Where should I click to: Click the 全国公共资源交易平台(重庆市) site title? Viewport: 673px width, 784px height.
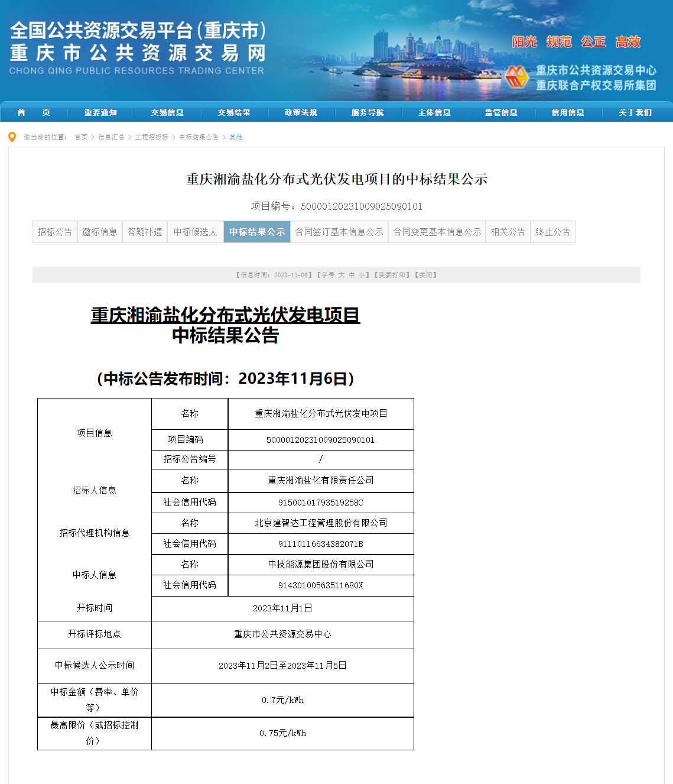tap(138, 30)
